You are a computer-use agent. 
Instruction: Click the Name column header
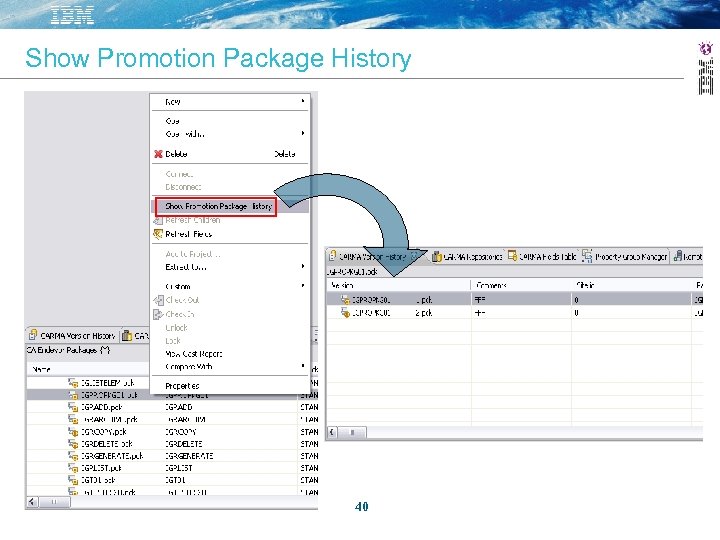[41, 369]
